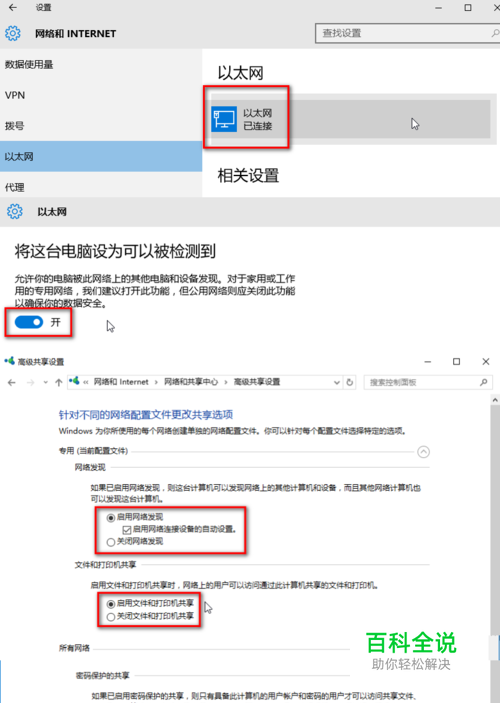Minimize the Settings window
Image resolution: width=500 pixels, height=703 pixels.
439,8
